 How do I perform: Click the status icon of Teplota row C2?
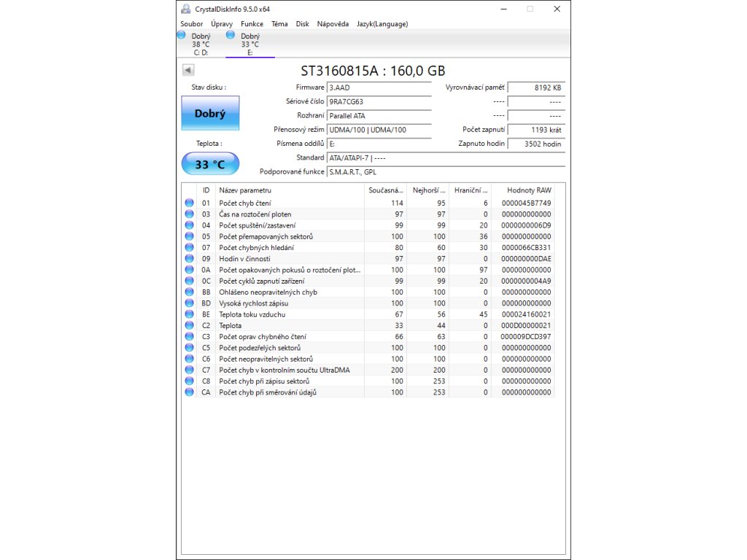(x=190, y=325)
